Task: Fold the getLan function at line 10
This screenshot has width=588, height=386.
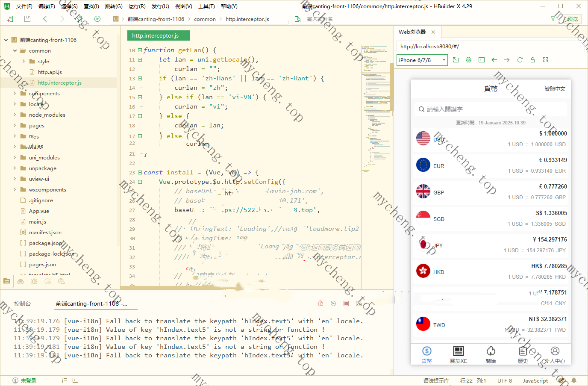Action: 140,50
